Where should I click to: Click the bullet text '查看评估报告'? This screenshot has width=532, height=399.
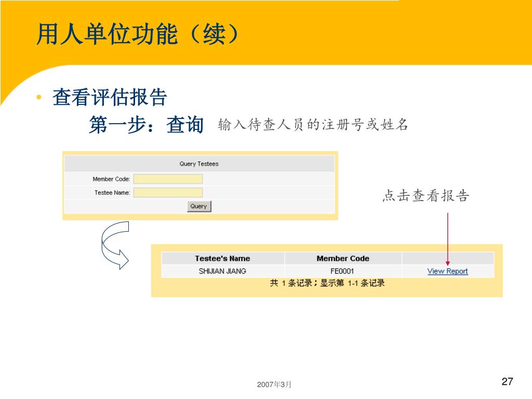coord(110,97)
